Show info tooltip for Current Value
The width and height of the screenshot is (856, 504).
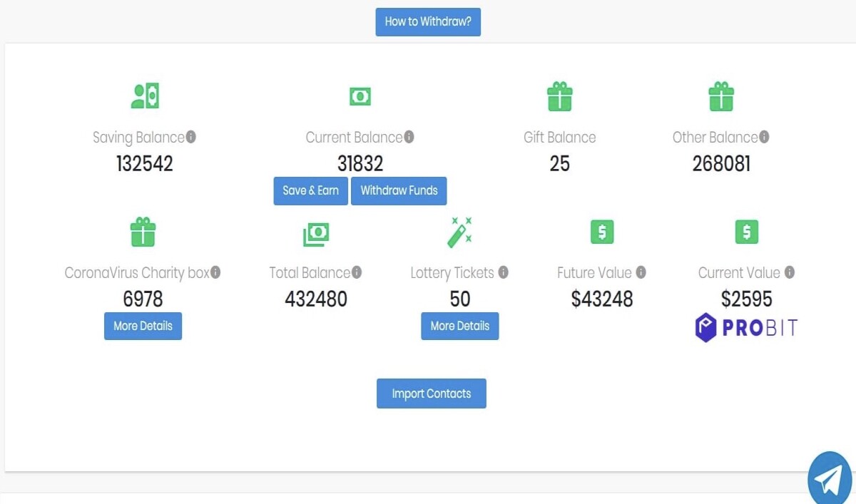(x=789, y=272)
